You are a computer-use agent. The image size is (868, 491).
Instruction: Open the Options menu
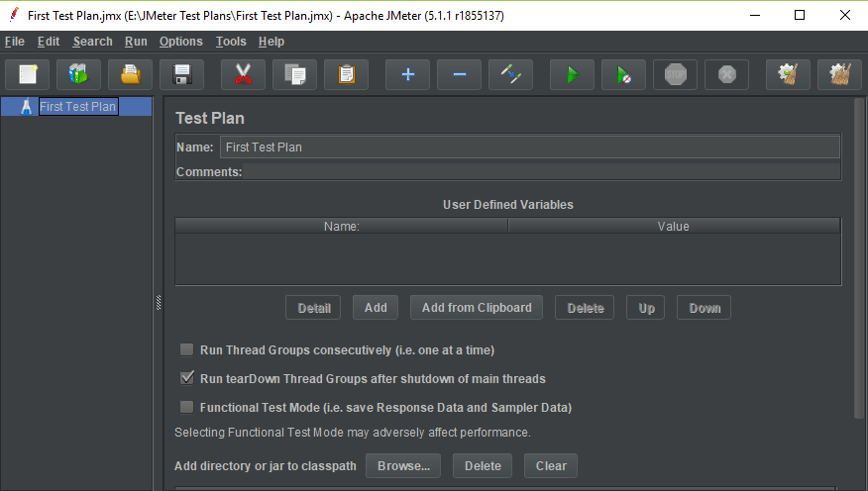coord(181,42)
